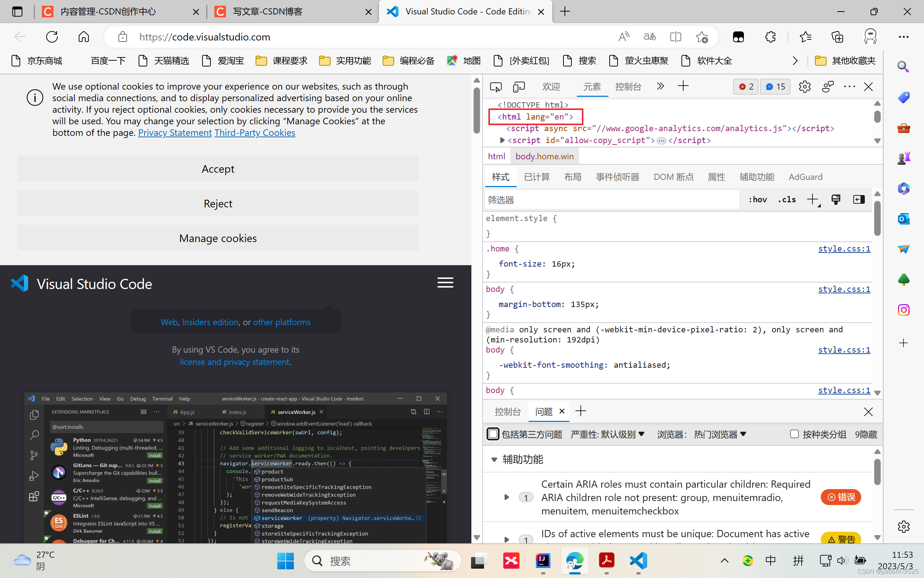
Task: Open 编程必备 bookmarks folder
Action: 408,60
